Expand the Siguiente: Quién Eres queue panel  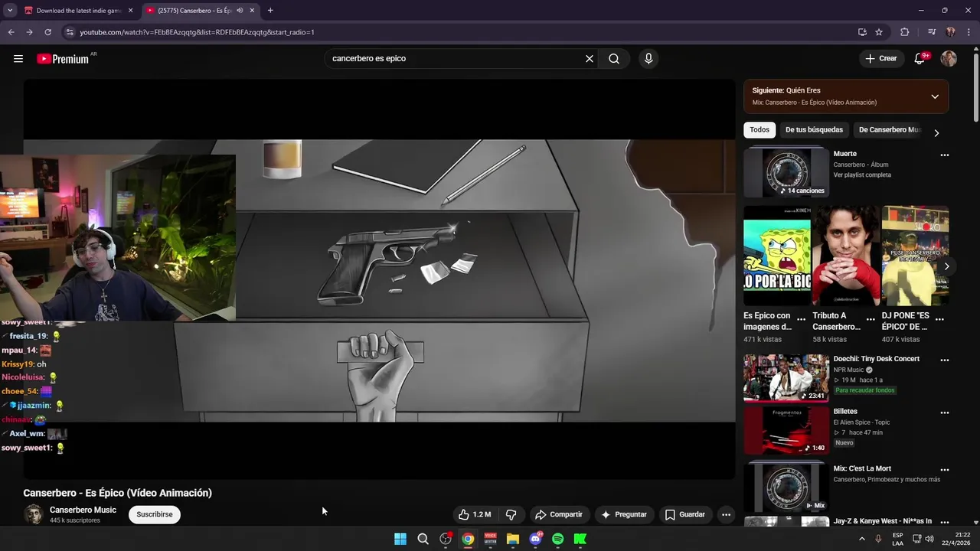click(935, 96)
